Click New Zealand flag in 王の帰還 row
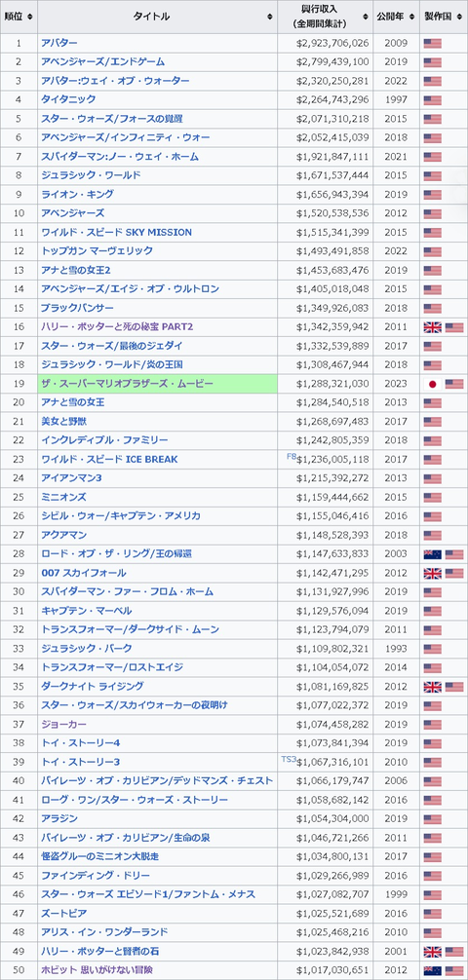 [432, 553]
